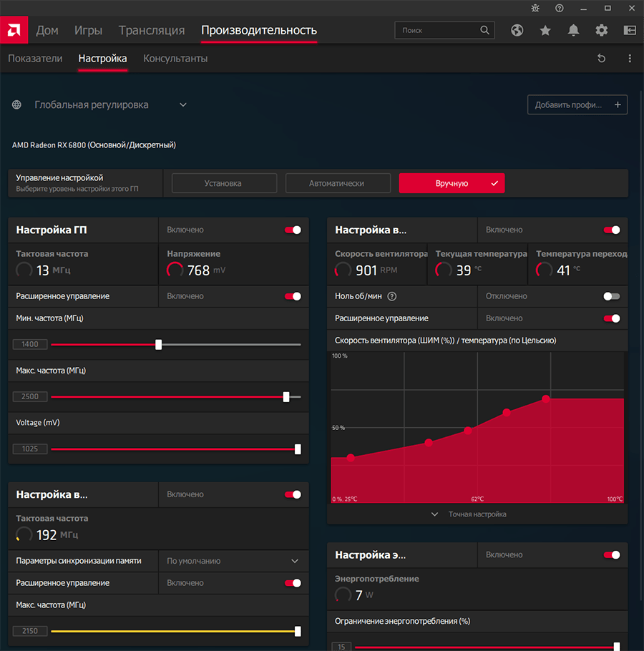Open notifications bell icon
Screen dimensions: 644x651
click(573, 31)
